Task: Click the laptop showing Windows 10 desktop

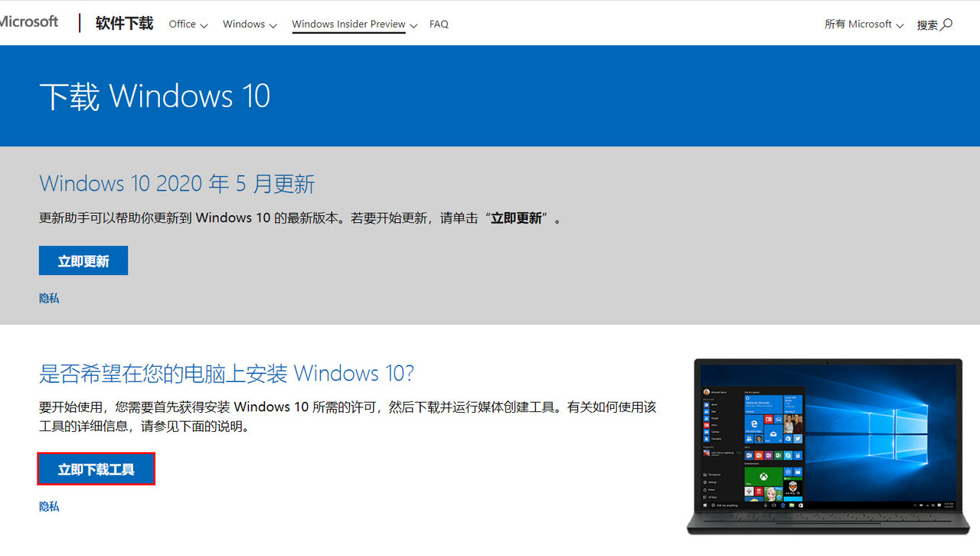Action: click(827, 444)
